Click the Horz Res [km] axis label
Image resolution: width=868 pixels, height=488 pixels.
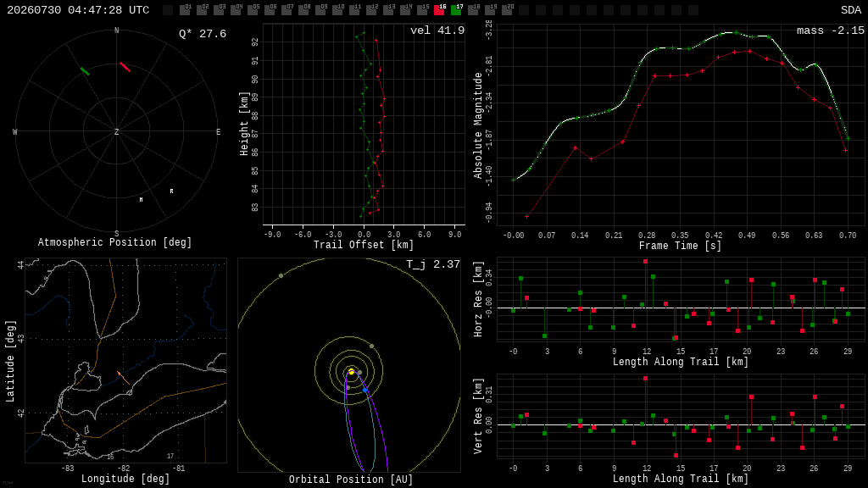click(478, 299)
